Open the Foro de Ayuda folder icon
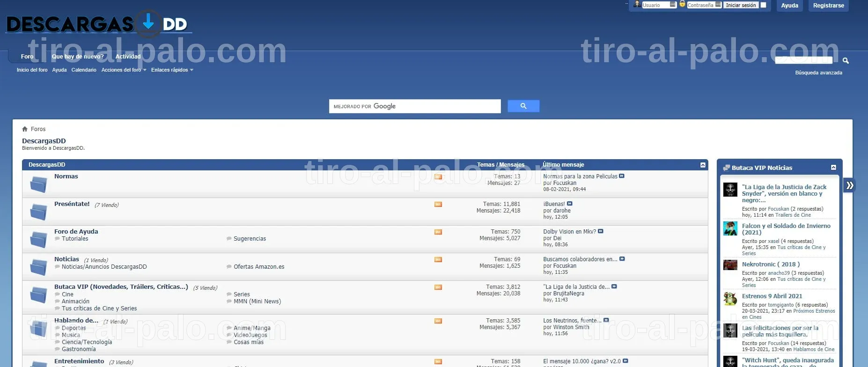 click(x=38, y=239)
